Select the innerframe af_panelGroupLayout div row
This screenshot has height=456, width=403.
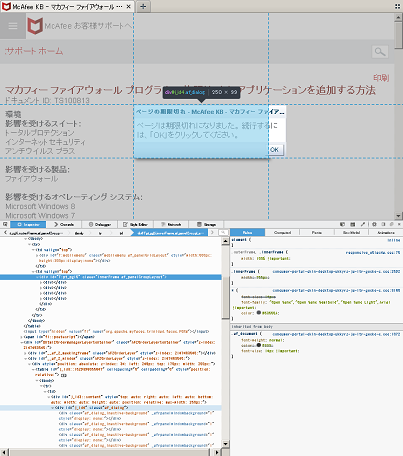coord(110,277)
